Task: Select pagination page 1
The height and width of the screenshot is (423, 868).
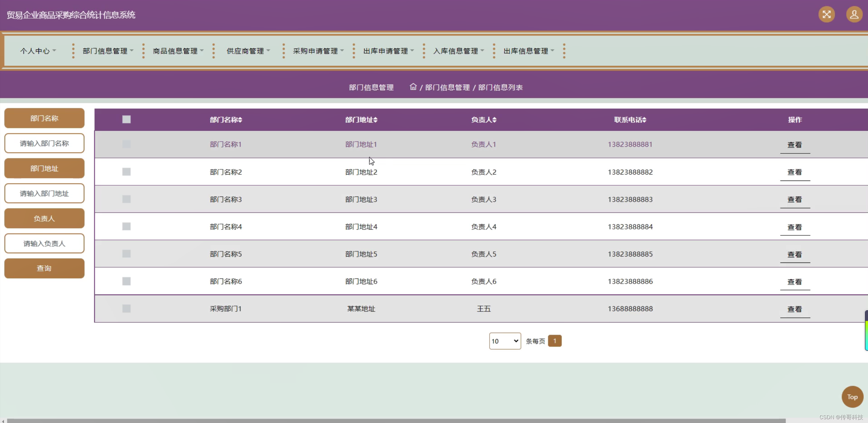Action: [x=554, y=341]
